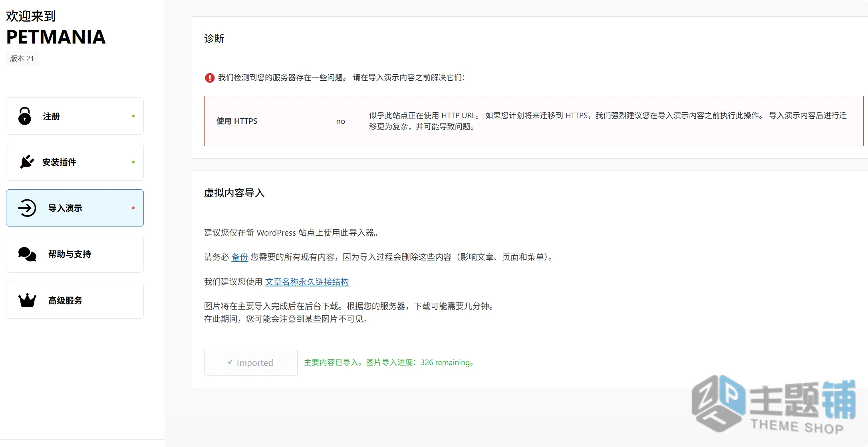Viewport: 868px width, 447px height.
Task: Click the plug icon for 安装插件
Action: [x=27, y=162]
